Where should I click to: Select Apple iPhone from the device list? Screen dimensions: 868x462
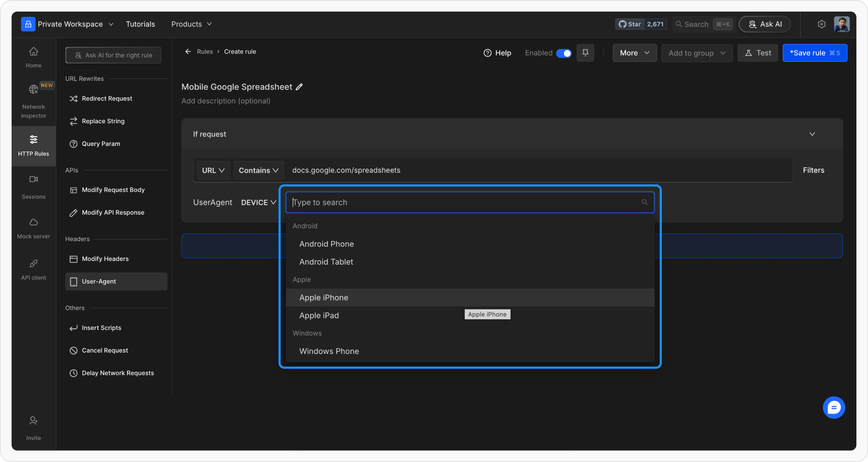[x=324, y=298]
